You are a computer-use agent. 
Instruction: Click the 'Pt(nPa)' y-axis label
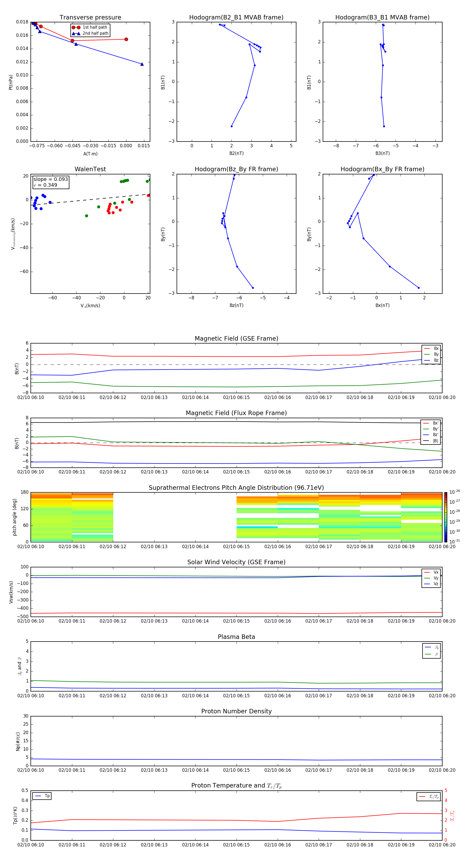click(11, 82)
